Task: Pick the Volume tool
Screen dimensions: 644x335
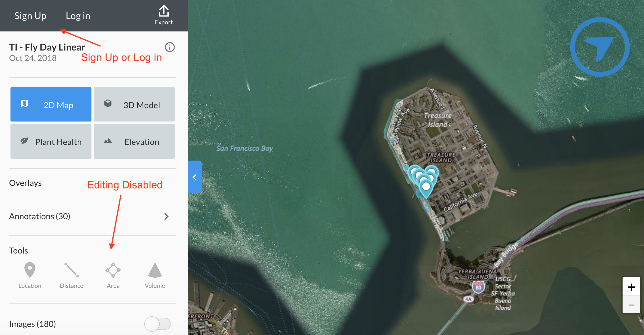Action: click(x=155, y=270)
